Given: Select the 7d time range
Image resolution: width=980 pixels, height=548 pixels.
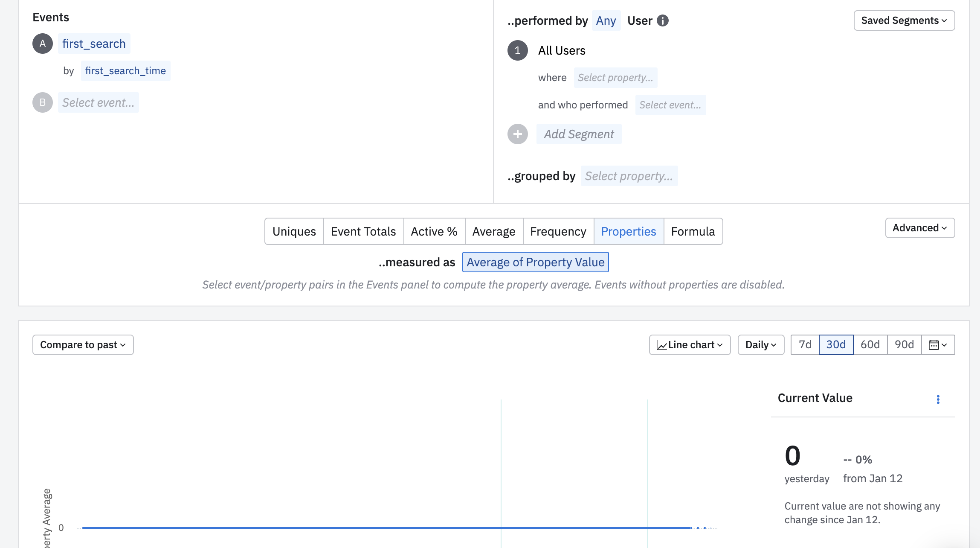Looking at the screenshot, I should click(x=805, y=345).
